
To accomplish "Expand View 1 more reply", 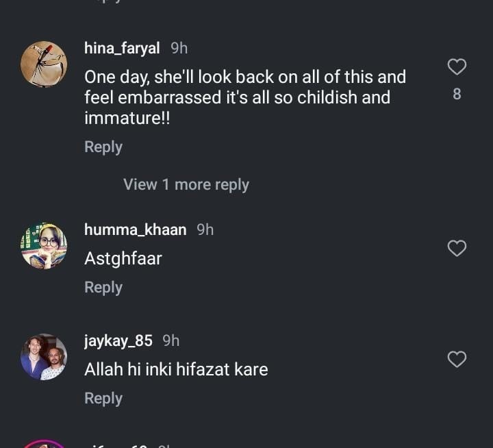I will (x=186, y=184).
